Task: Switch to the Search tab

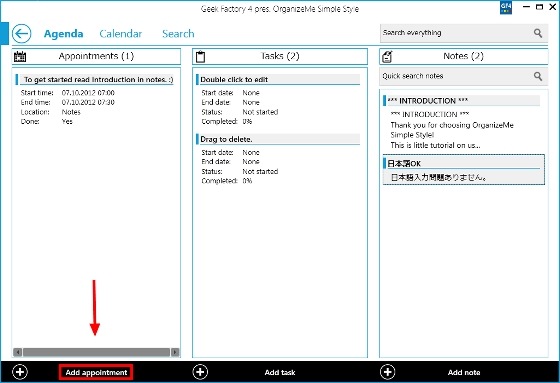Action: point(178,34)
